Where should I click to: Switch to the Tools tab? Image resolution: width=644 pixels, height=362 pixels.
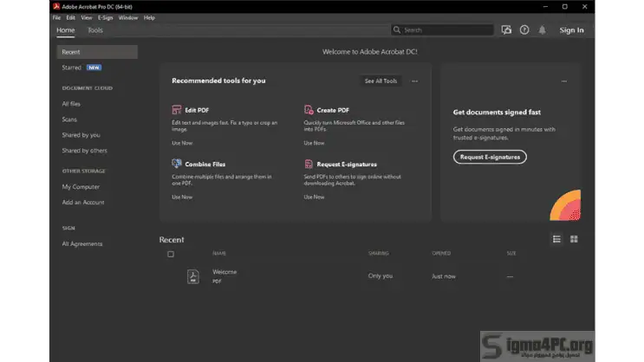click(94, 30)
